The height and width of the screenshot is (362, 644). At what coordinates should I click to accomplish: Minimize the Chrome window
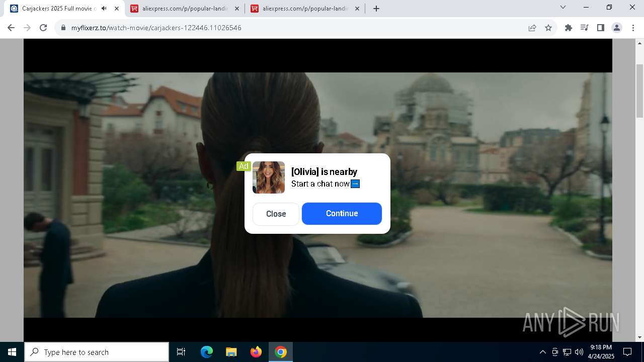tap(586, 8)
